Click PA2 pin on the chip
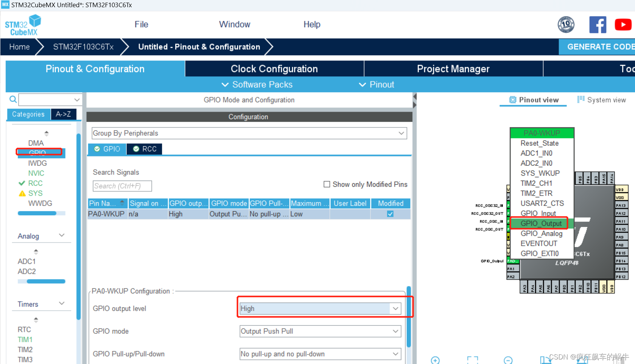This screenshot has height=364, width=635. pyautogui.click(x=513, y=277)
